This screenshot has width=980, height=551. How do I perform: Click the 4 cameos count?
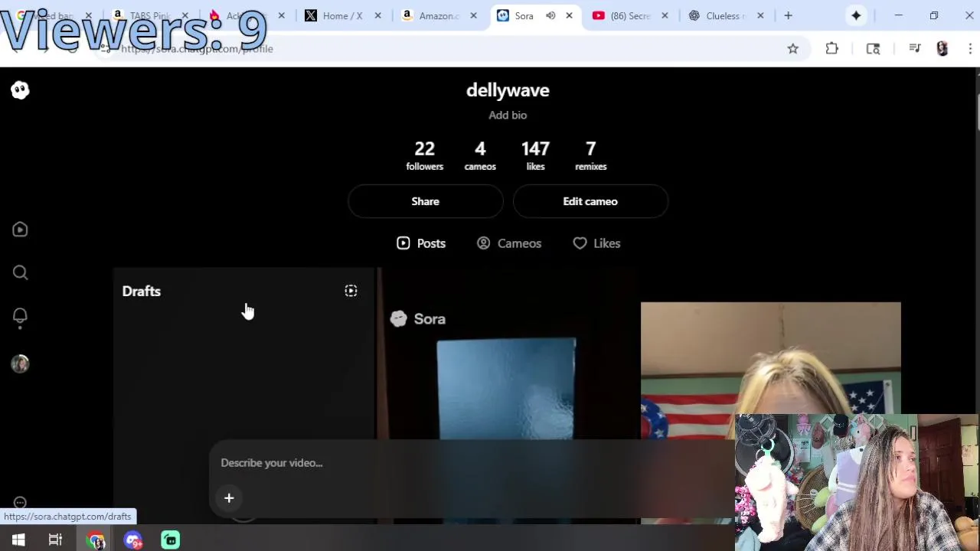(480, 155)
